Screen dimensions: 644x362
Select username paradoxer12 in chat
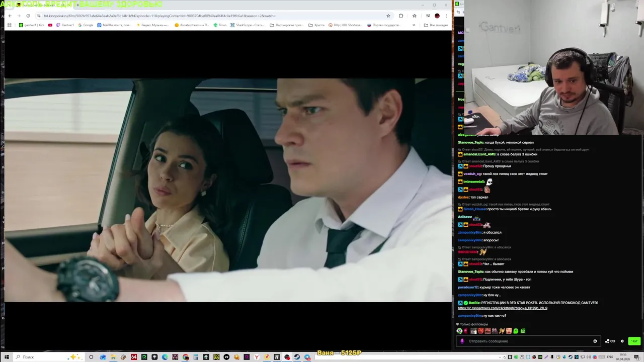click(468, 287)
